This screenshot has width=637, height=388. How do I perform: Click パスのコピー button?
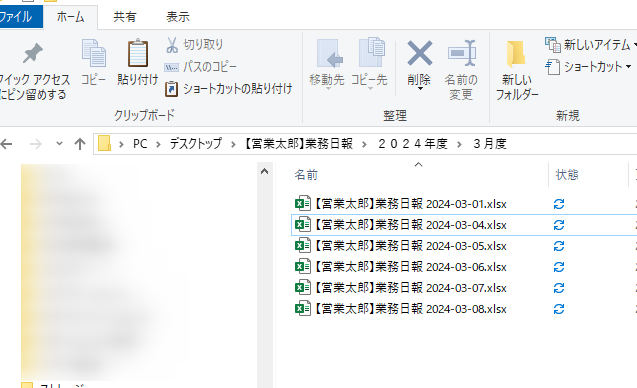pos(200,67)
